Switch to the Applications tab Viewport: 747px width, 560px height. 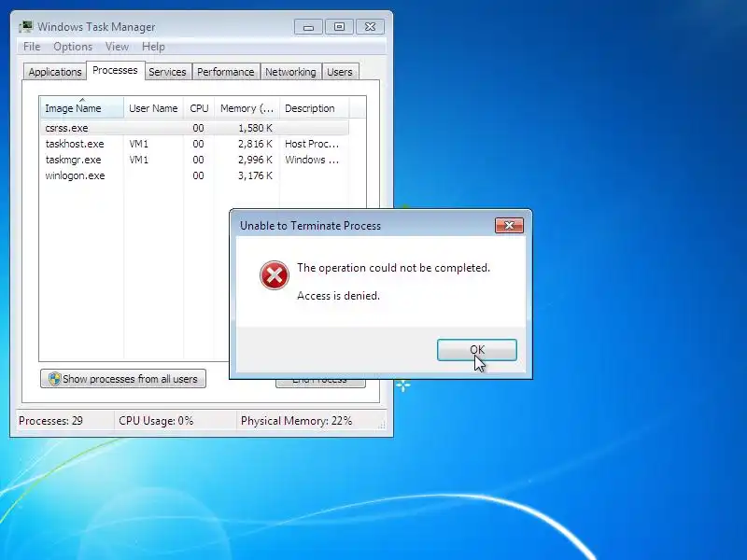(55, 72)
